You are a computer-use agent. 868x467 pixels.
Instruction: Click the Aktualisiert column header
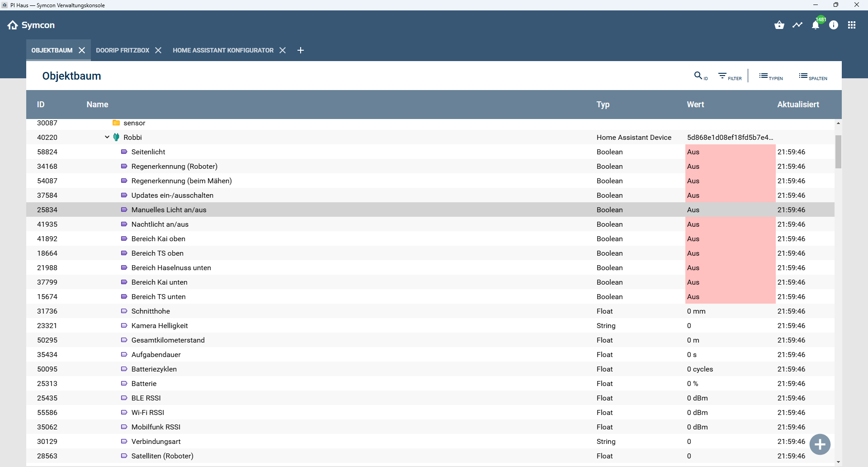pos(798,105)
